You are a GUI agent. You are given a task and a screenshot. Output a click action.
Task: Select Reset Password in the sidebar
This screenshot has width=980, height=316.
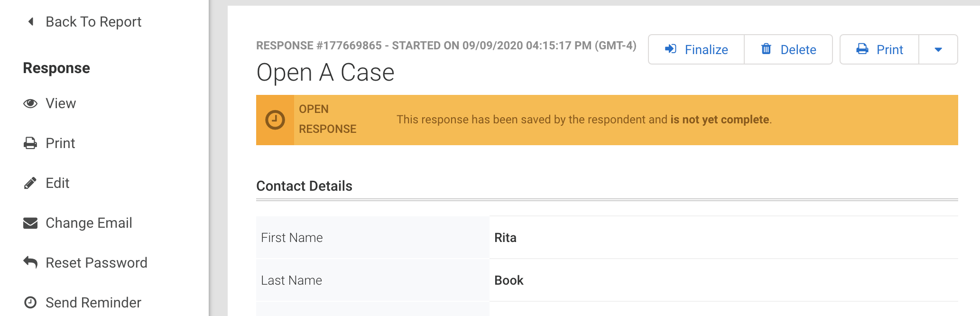[96, 263]
